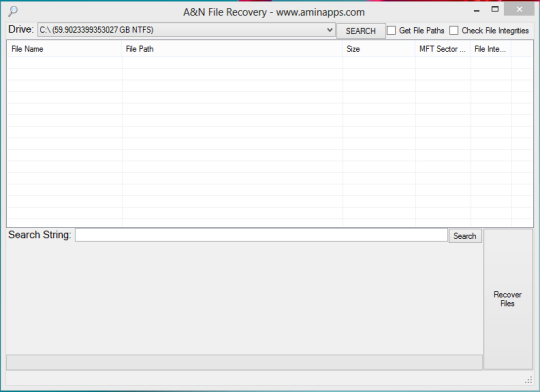540x392 pixels.
Task: Open the Drive selection dropdown
Action: (x=186, y=30)
